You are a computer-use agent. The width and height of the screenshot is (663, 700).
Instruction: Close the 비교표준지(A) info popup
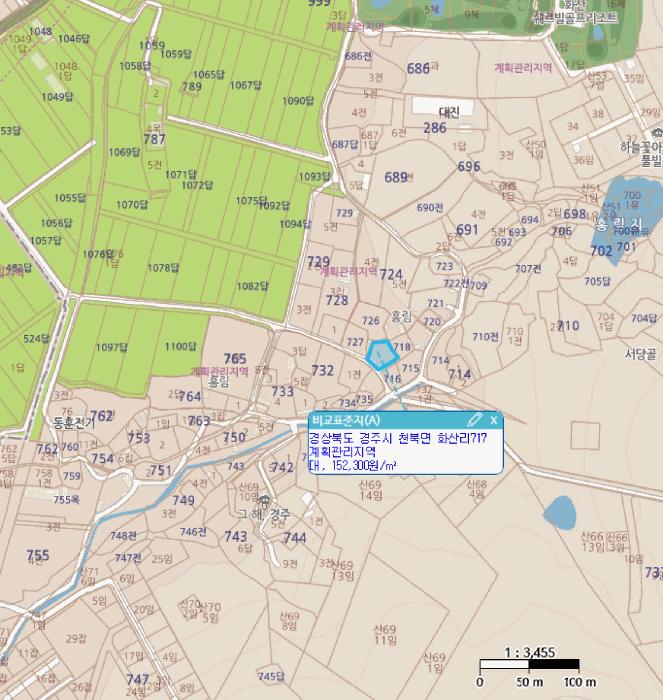[x=493, y=419]
